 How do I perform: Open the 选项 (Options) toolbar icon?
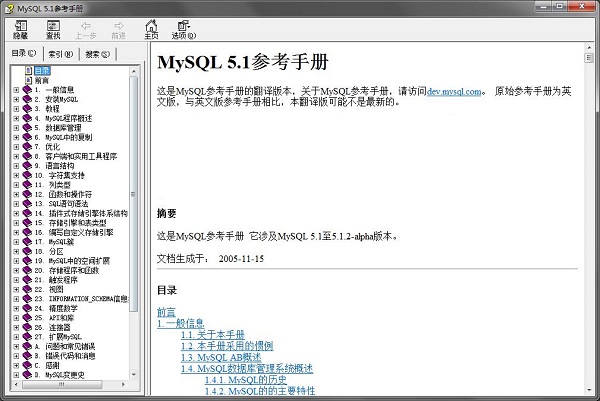[x=184, y=29]
